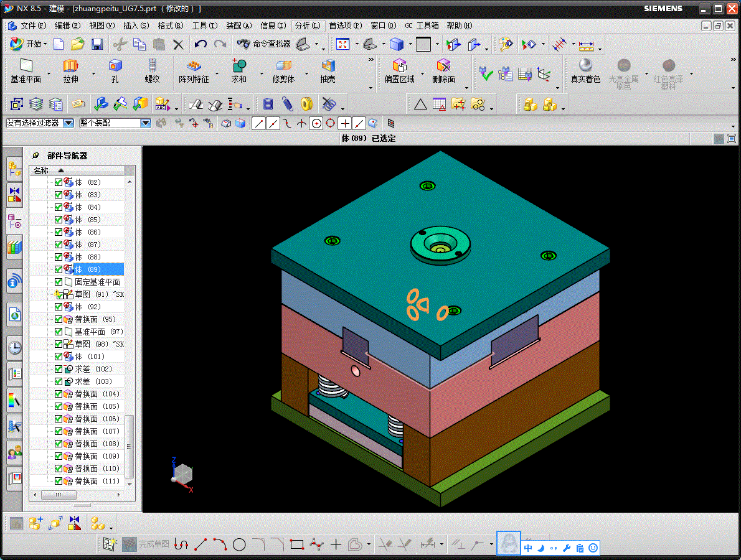Click the 阵列特征 pattern feature tool
741x560 pixels.
point(194,71)
